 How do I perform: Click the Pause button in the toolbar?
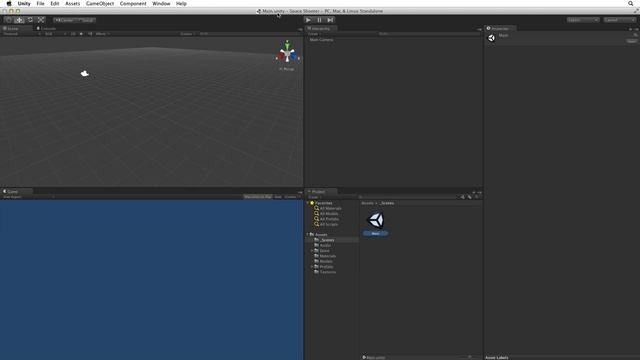[x=319, y=20]
